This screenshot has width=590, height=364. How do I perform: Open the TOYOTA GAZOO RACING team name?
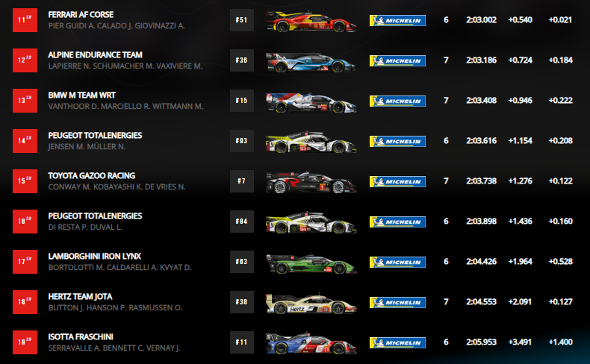click(x=92, y=176)
